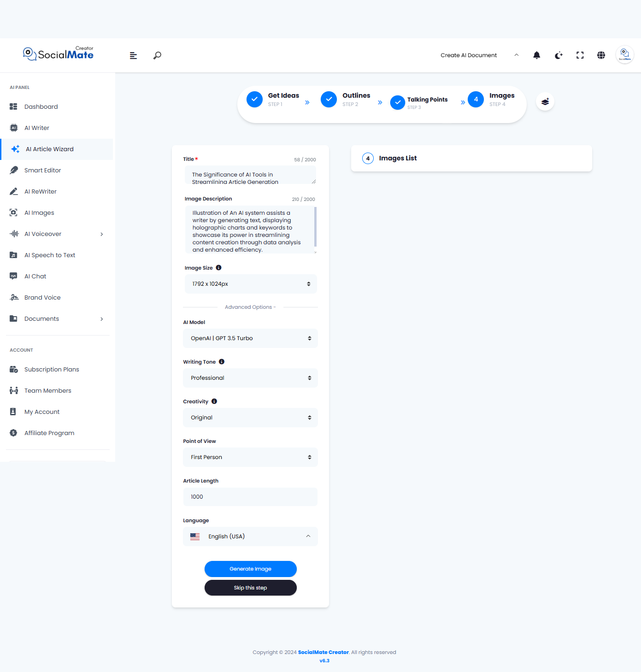Viewport: 641px width, 672px height.
Task: Click Image Size info icon
Action: pyautogui.click(x=218, y=268)
